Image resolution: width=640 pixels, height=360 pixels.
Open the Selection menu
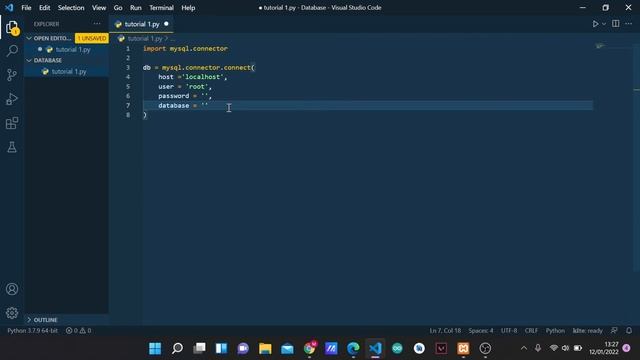click(71, 8)
